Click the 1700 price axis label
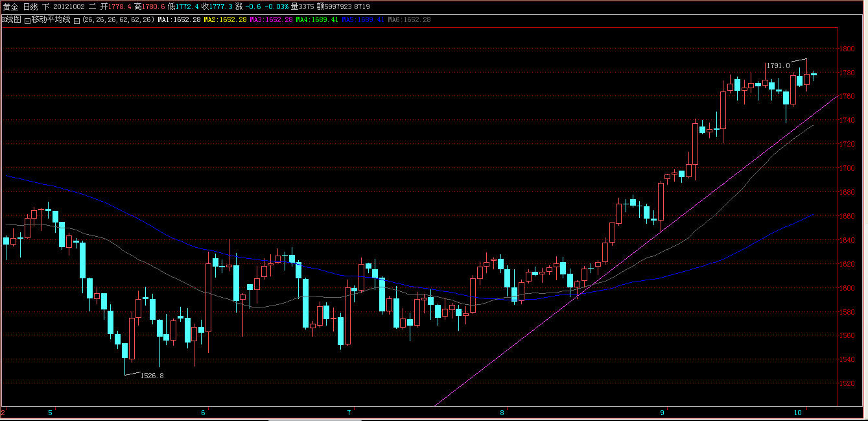Viewport: 868px width, 421px height. (x=847, y=168)
